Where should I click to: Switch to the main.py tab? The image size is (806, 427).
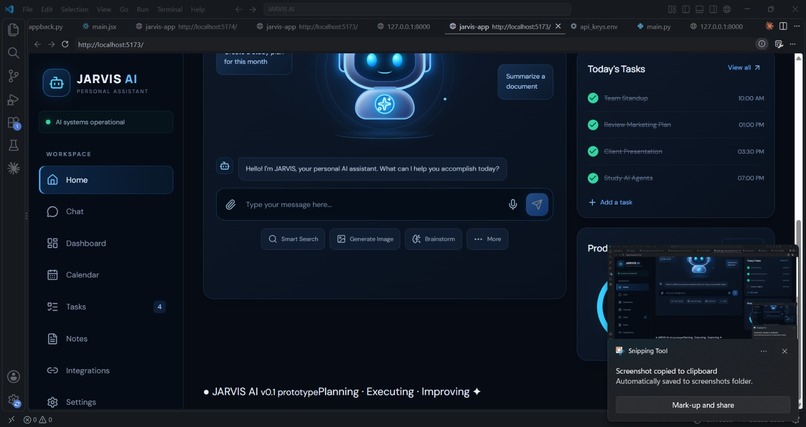point(654,27)
